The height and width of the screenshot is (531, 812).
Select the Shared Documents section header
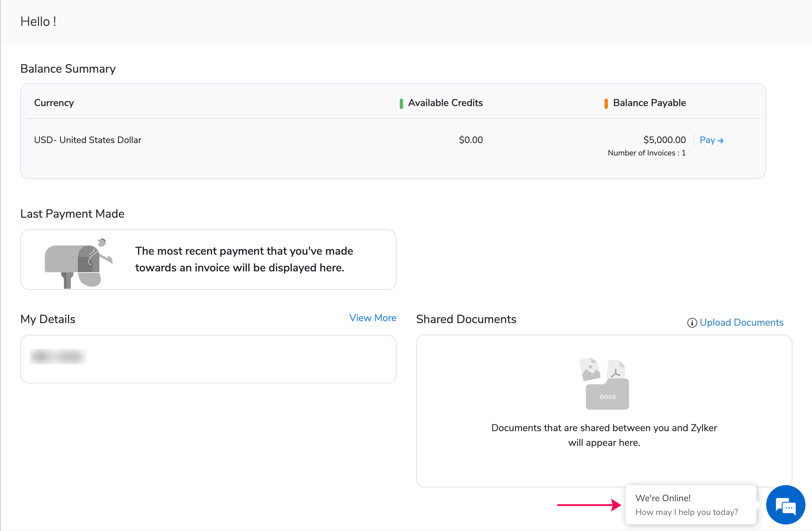tap(466, 319)
